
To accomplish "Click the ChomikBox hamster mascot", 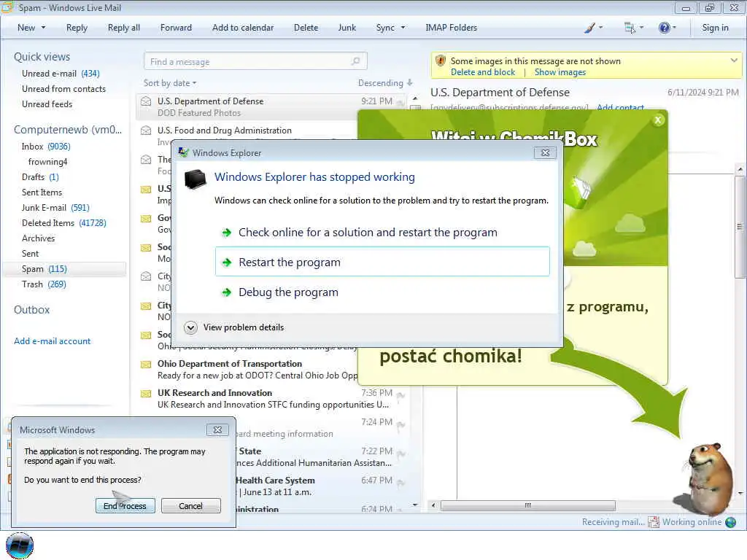I will [x=708, y=478].
